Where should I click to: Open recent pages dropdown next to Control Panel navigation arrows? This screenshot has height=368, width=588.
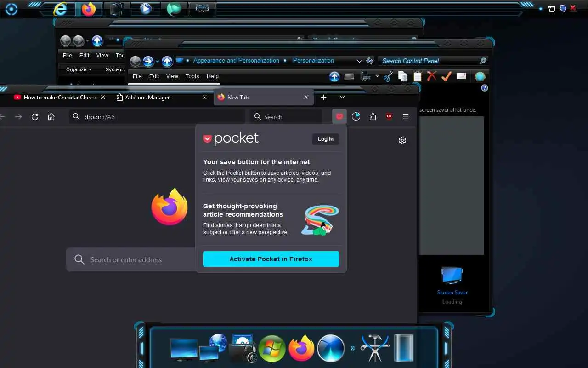[x=157, y=61]
